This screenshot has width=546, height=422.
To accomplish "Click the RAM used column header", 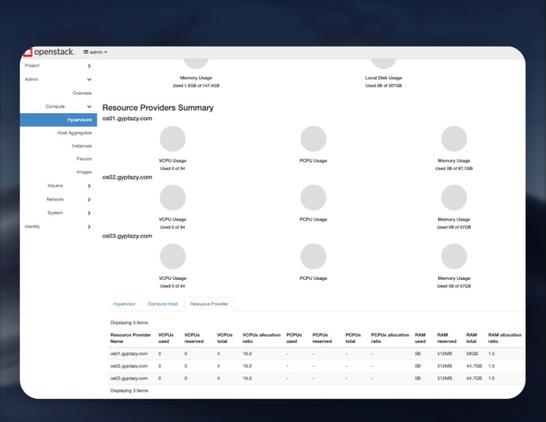I will pos(420,338).
